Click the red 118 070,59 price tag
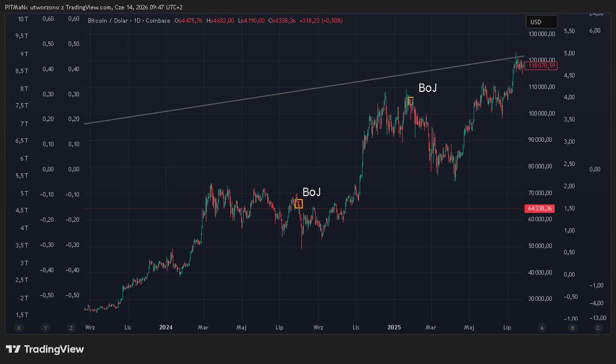 click(542, 65)
